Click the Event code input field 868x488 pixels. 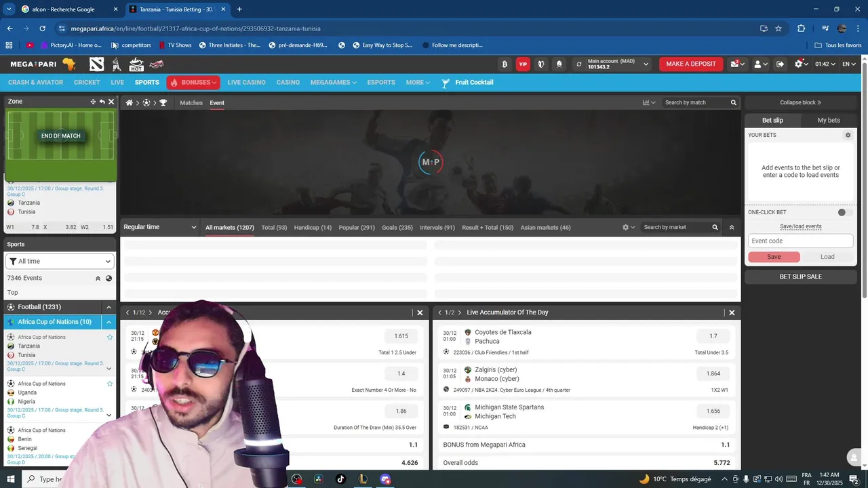(800, 241)
